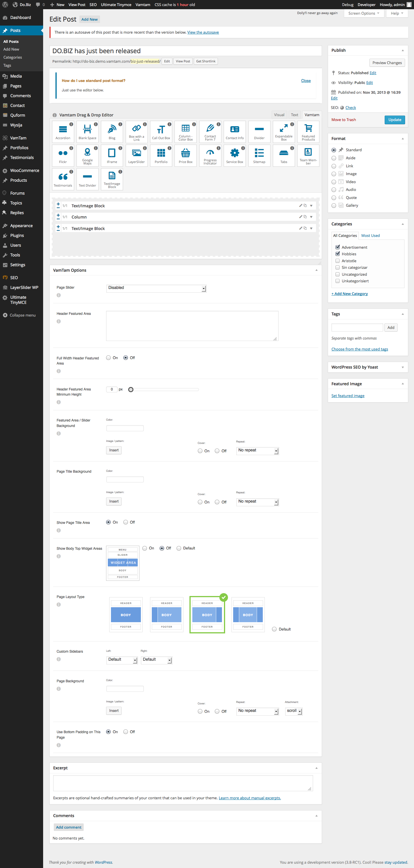Add an IFrame element
414x868 pixels.
coord(112,156)
